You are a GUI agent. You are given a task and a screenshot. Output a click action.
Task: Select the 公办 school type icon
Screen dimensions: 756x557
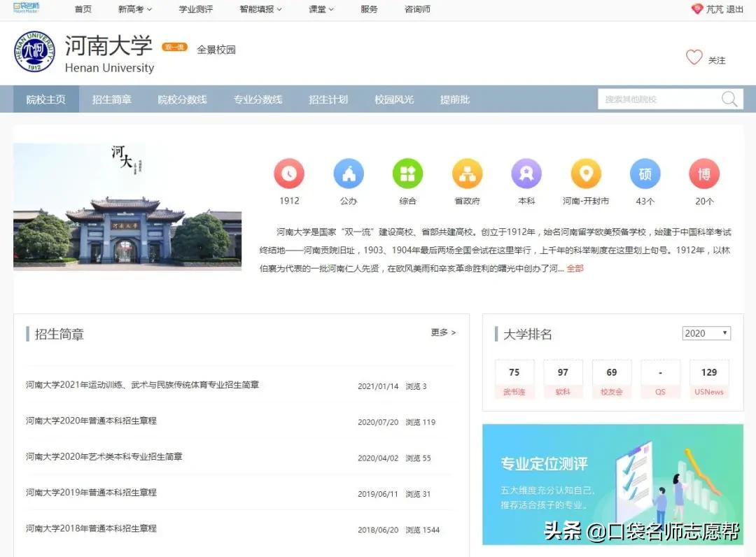349,173
